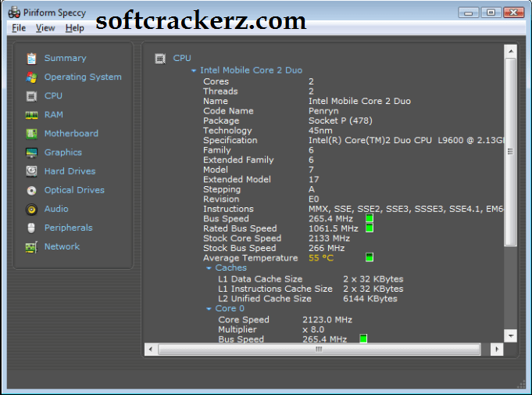The image size is (532, 395).
Task: Click the Revision value E0
Action: 314,199
